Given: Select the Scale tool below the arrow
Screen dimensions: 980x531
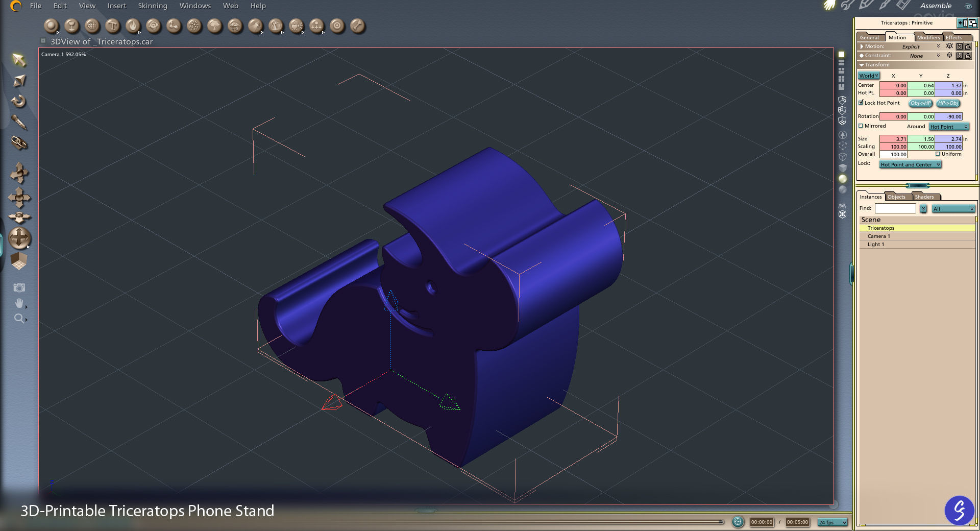Looking at the screenshot, I should click(19, 81).
